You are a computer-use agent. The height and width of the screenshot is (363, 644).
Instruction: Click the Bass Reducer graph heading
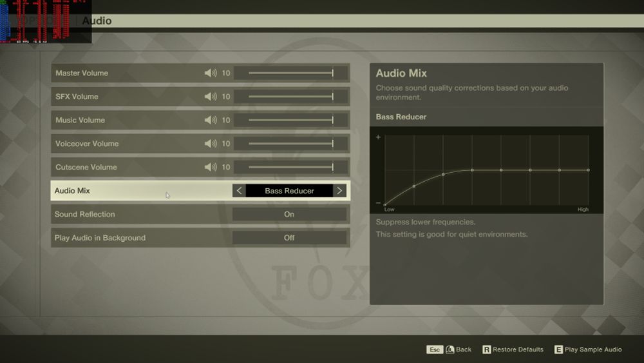click(401, 117)
